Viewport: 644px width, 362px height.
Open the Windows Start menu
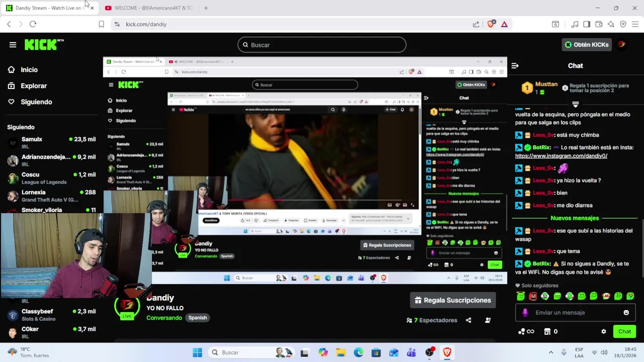click(x=197, y=352)
